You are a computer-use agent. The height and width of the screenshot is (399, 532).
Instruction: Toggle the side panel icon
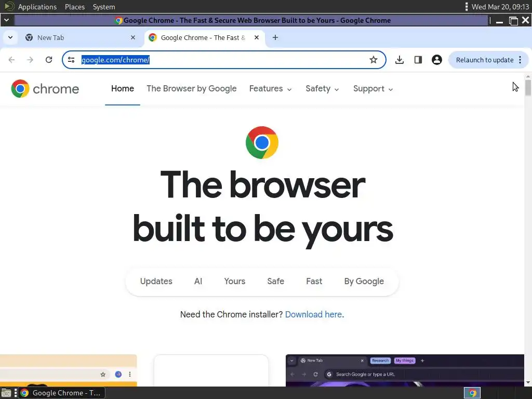click(418, 60)
